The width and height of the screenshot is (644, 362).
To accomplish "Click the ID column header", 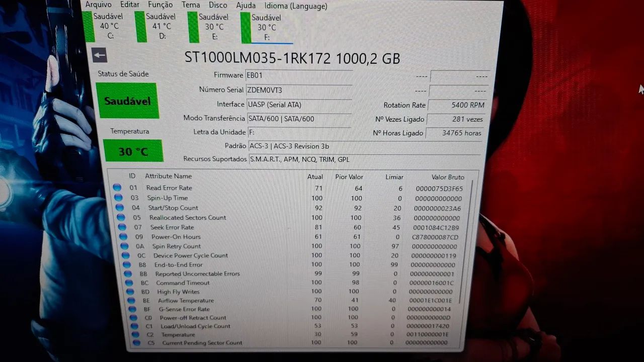I will tap(132, 176).
